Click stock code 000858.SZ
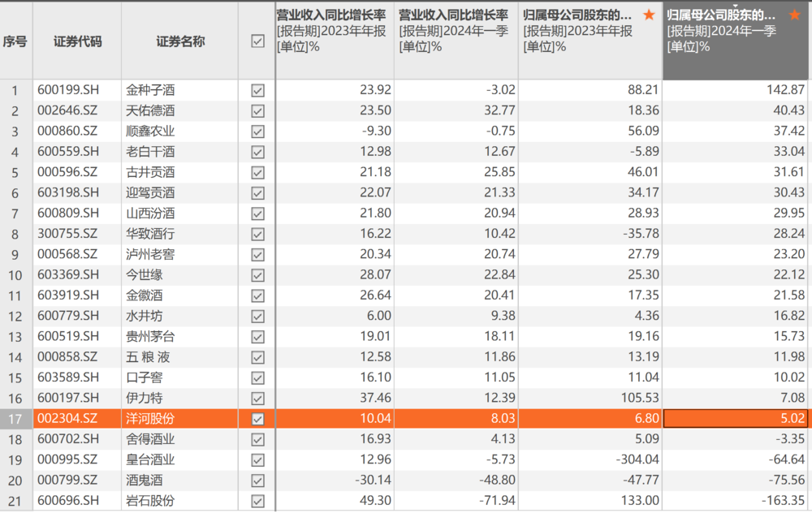 click(67, 356)
